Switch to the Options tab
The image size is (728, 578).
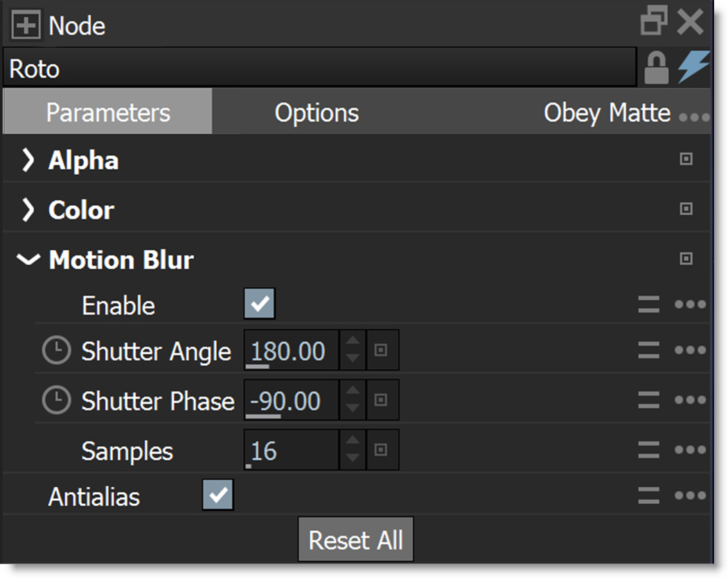click(x=317, y=112)
